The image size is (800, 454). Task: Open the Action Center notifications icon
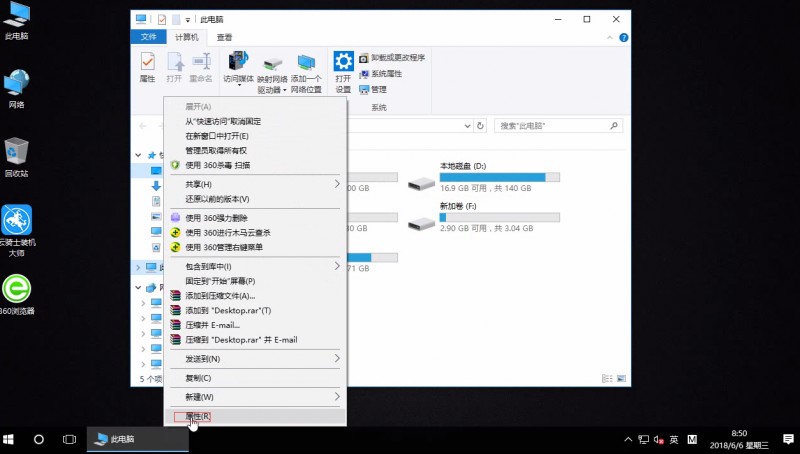[788, 439]
